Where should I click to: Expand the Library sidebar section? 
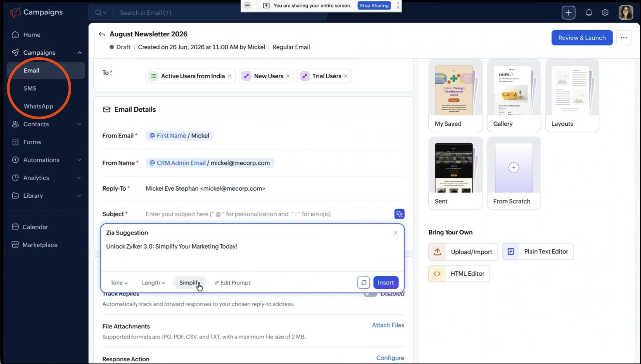[79, 196]
